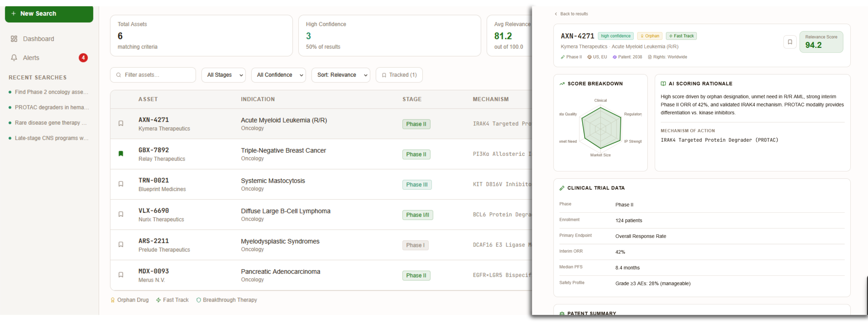Click the high confidence tag
The image size is (868, 322).
click(615, 36)
